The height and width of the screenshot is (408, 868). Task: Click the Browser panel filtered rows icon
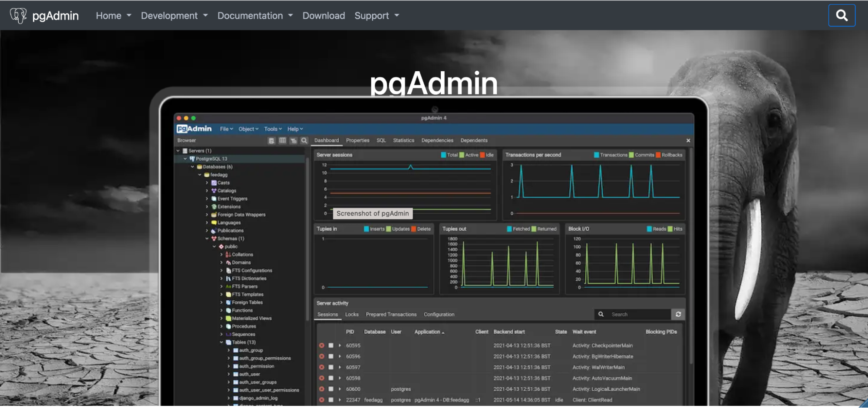tap(294, 140)
